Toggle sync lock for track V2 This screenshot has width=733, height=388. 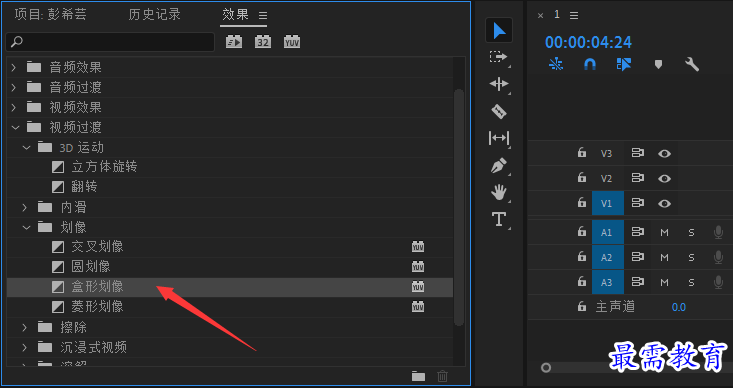tap(638, 178)
